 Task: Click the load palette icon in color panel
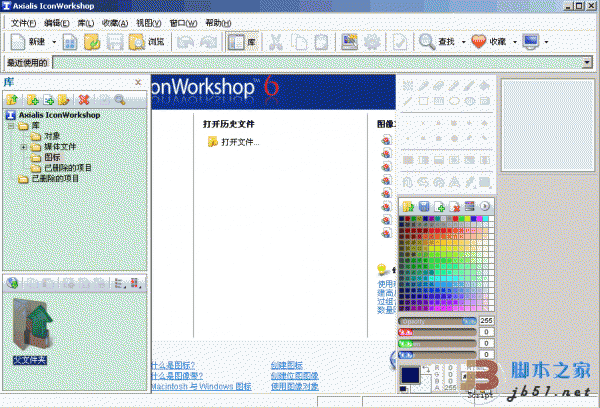tap(408, 207)
